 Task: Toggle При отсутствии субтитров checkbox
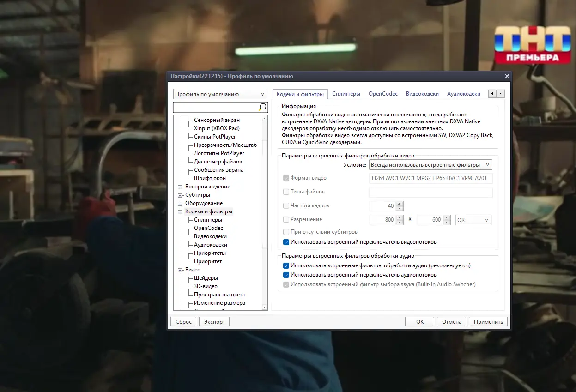[x=286, y=232]
